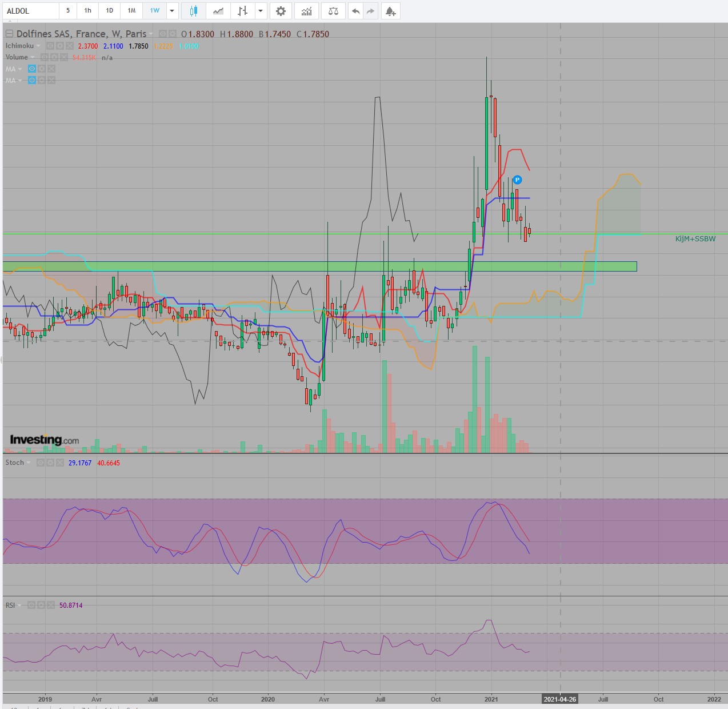This screenshot has height=709, width=728.
Task: Create an alert with the bell icon
Action: pyautogui.click(x=390, y=11)
